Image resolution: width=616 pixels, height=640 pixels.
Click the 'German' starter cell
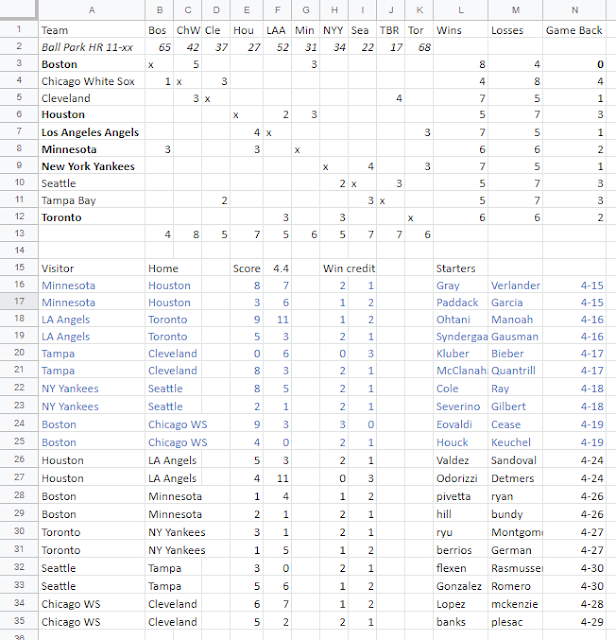pos(515,550)
